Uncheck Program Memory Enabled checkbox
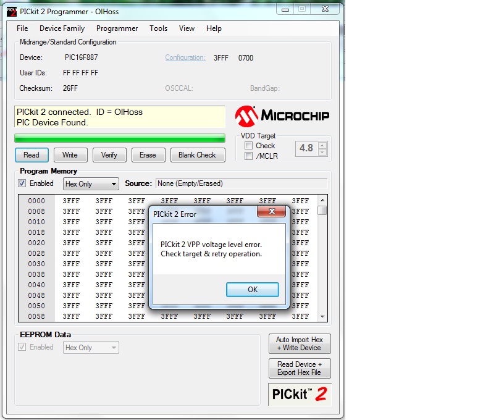504x420 pixels. click(x=22, y=183)
